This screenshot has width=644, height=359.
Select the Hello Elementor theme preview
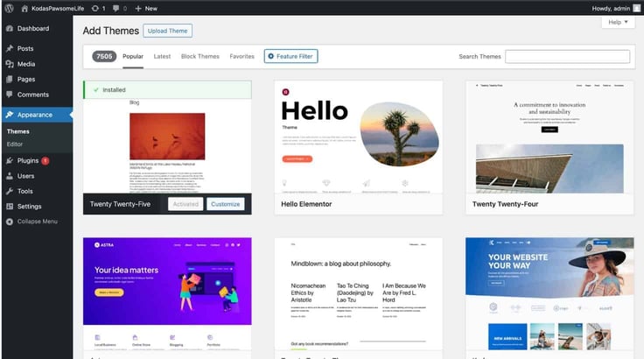359,137
